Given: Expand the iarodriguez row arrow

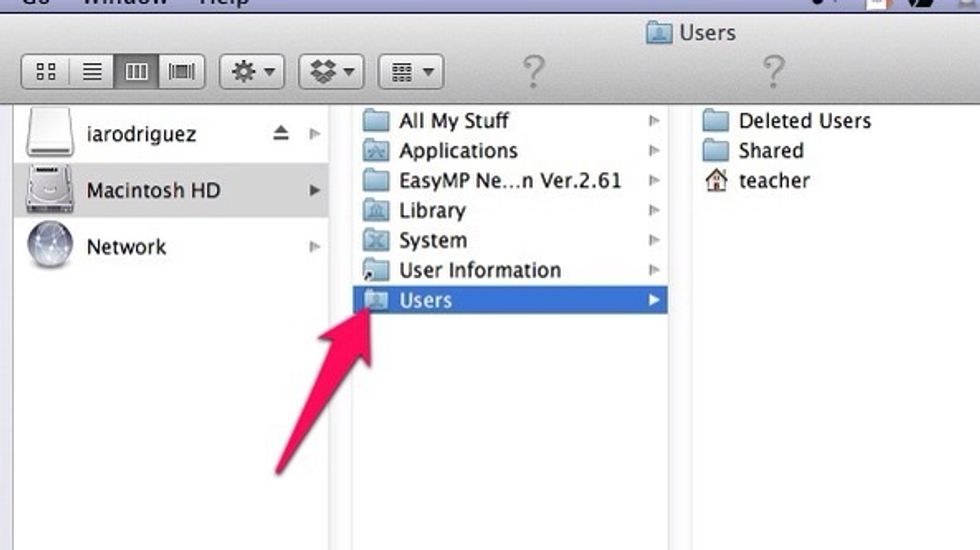Looking at the screenshot, I should (314, 134).
